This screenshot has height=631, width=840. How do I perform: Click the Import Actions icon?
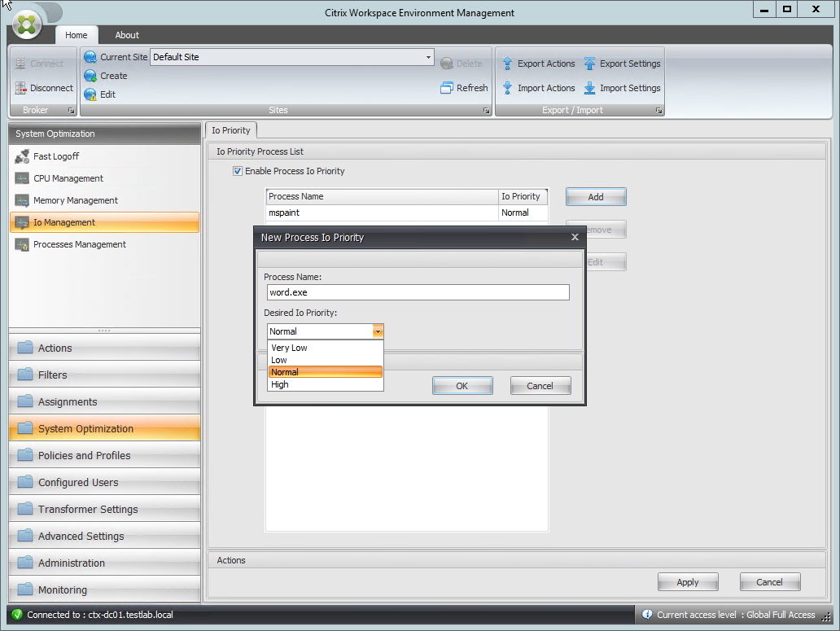(x=507, y=88)
